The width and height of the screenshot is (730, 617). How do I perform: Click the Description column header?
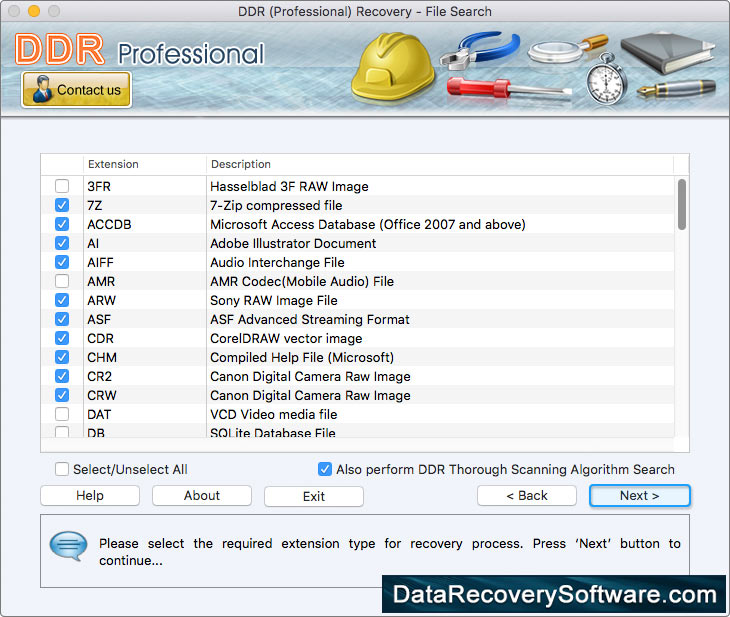pyautogui.click(x=440, y=164)
